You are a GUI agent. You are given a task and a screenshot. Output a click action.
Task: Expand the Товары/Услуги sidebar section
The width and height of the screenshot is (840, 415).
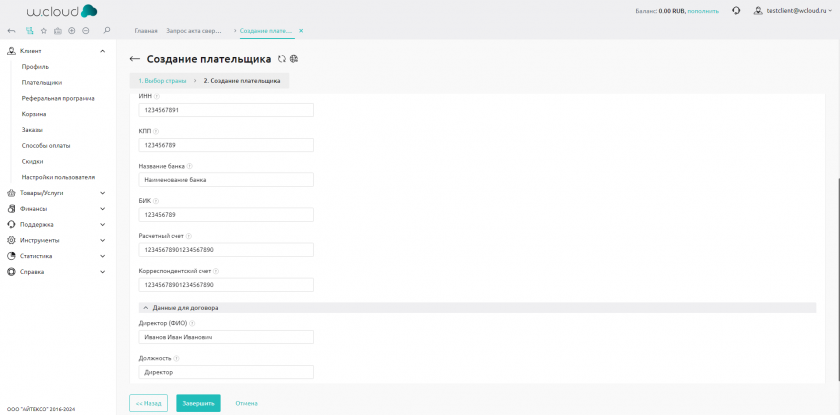click(x=102, y=193)
